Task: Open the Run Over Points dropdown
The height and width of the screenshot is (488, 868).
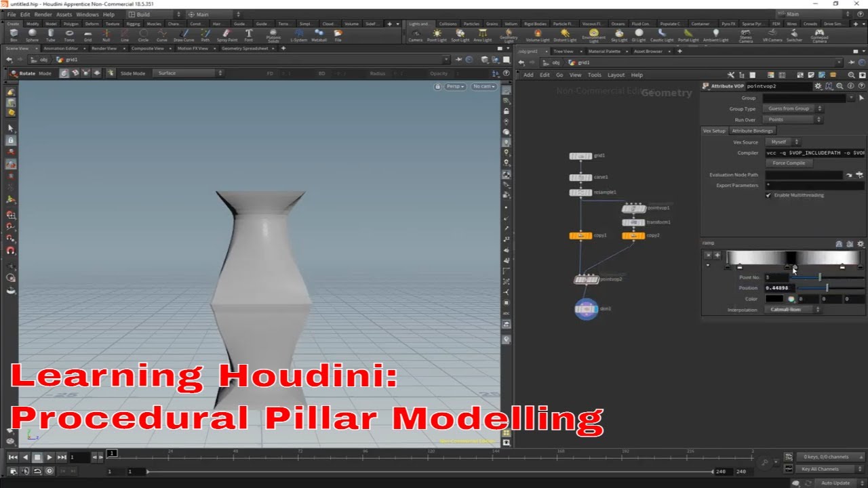Action: coord(793,120)
